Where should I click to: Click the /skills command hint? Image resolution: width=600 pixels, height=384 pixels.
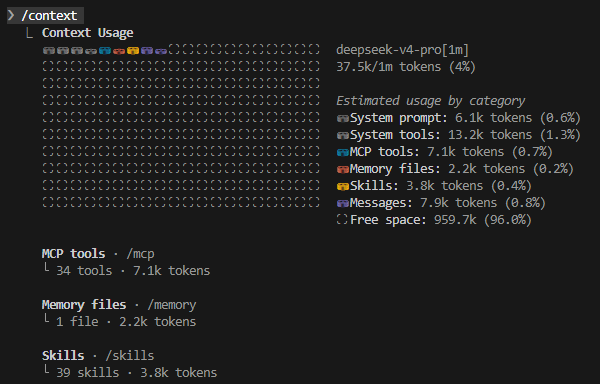(130, 356)
